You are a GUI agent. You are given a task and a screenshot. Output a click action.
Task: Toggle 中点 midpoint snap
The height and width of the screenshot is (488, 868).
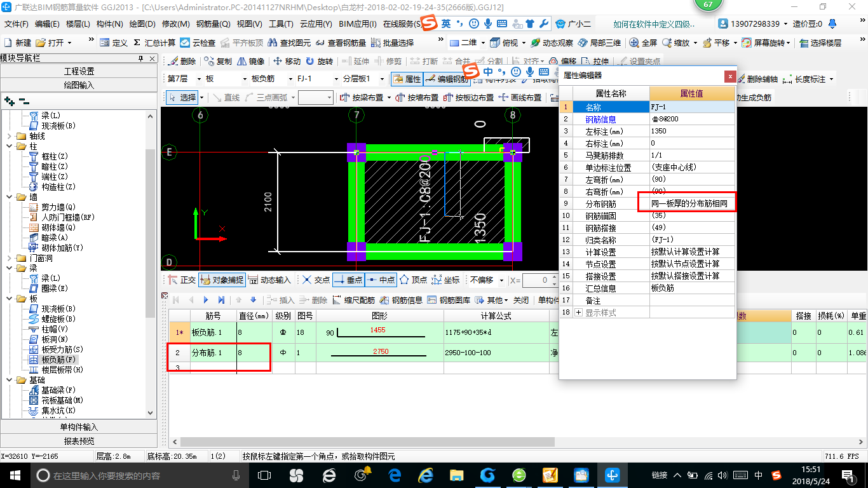click(x=380, y=280)
